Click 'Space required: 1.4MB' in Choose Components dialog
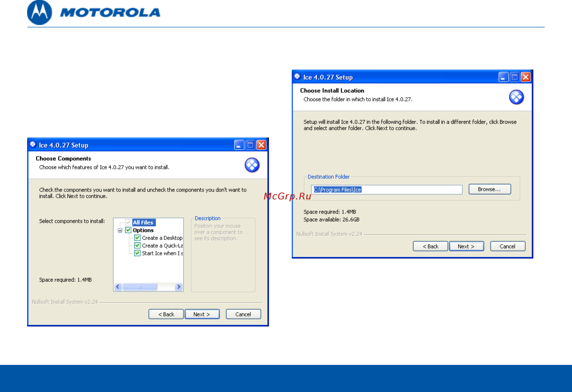The height and width of the screenshot is (392, 572). pyautogui.click(x=65, y=280)
